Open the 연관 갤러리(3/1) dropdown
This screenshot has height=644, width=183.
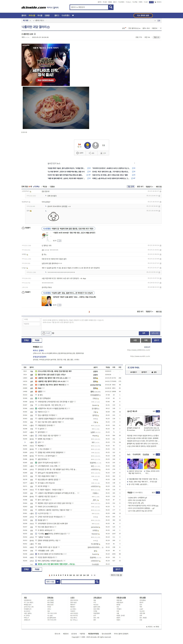pyautogui.click(x=134, y=28)
